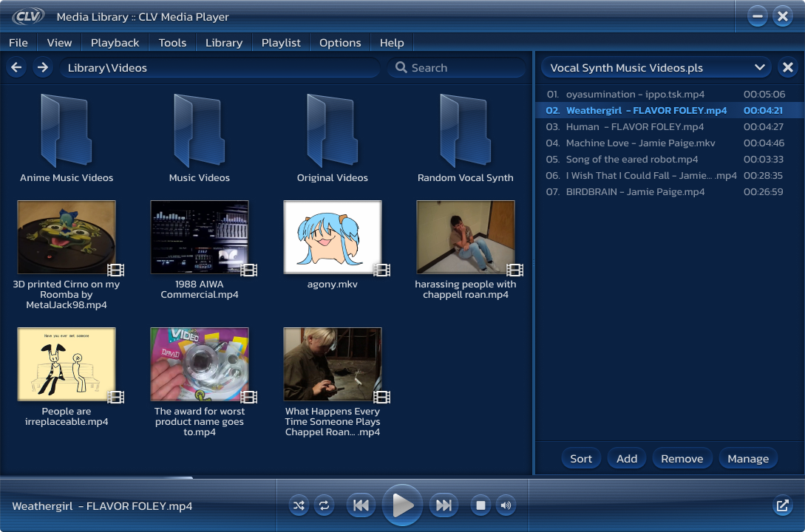Click the Manage playlist button
The width and height of the screenshot is (805, 532).
(x=748, y=458)
